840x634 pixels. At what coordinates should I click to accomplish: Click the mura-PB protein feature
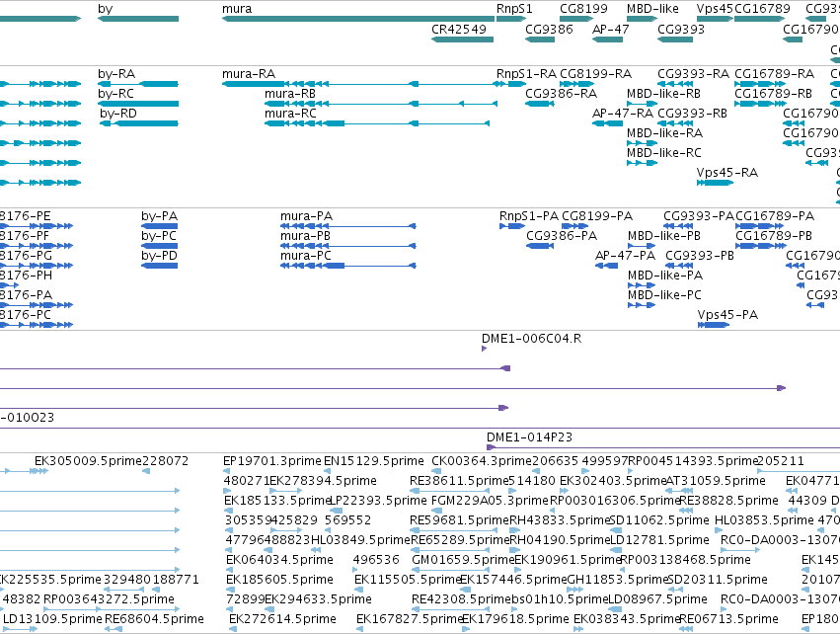348,246
